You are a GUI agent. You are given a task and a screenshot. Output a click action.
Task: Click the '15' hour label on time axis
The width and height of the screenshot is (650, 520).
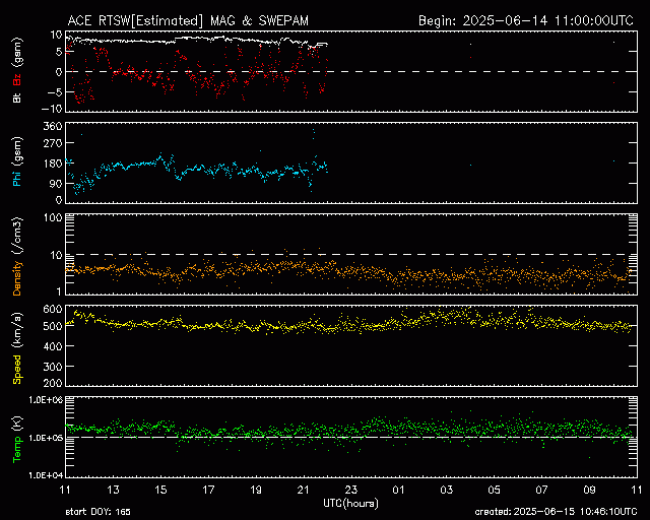click(160, 490)
